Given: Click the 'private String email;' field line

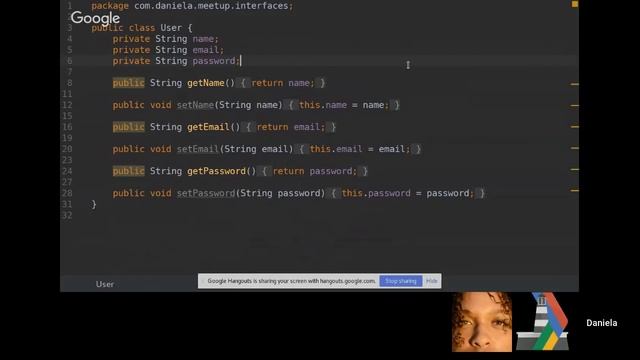Looking at the screenshot, I should (x=168, y=50).
